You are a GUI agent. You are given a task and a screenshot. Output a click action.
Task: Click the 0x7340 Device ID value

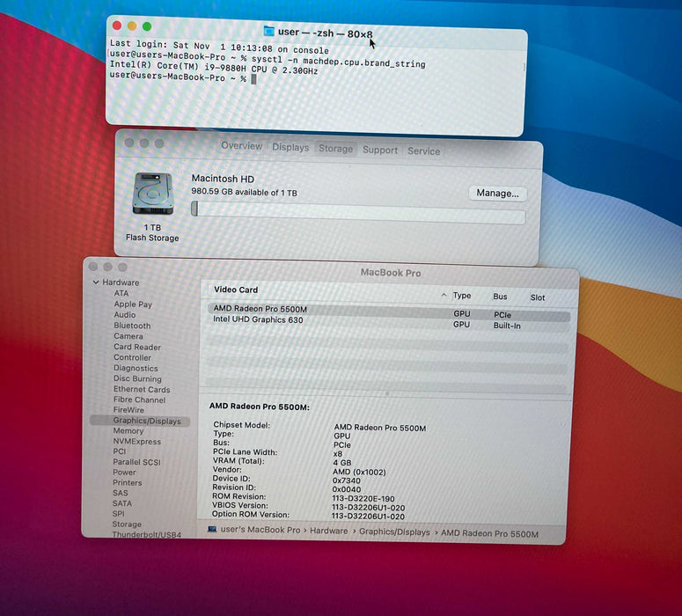click(347, 480)
